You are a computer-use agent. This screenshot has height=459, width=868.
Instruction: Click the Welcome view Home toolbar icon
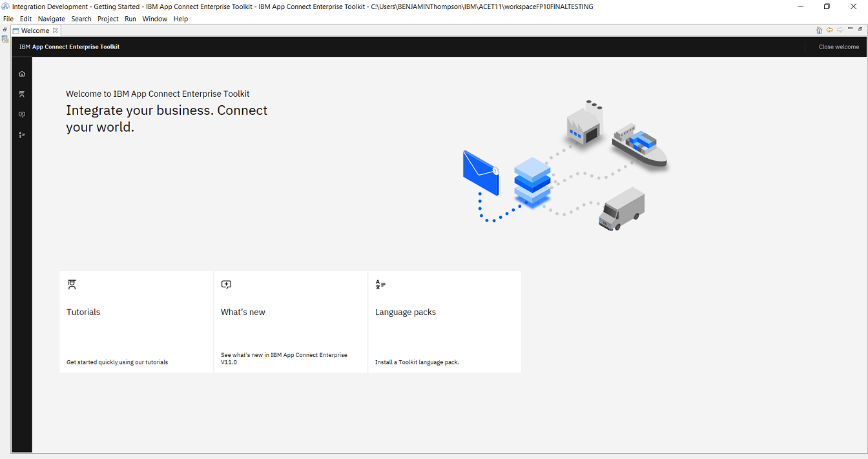[x=819, y=30]
